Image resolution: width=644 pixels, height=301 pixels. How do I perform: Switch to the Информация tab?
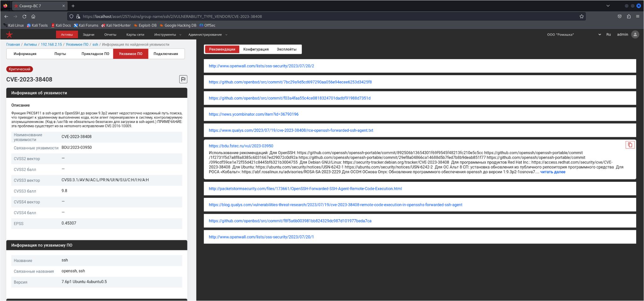(x=25, y=54)
